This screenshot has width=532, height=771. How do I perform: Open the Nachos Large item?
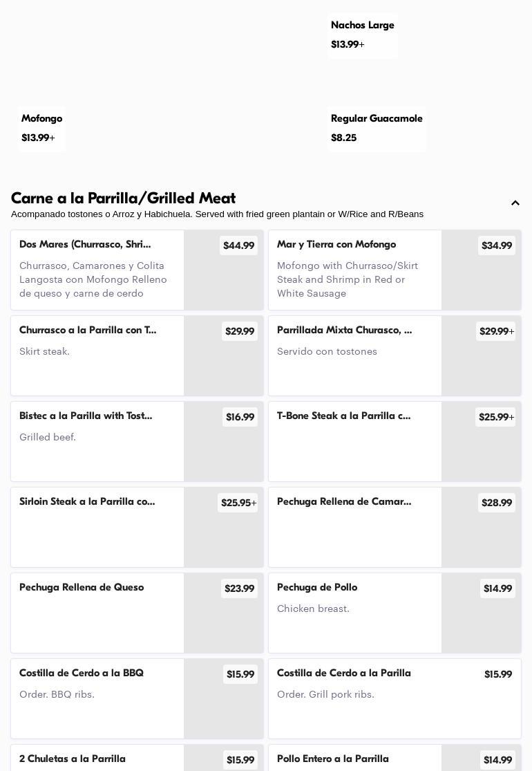[x=362, y=35]
